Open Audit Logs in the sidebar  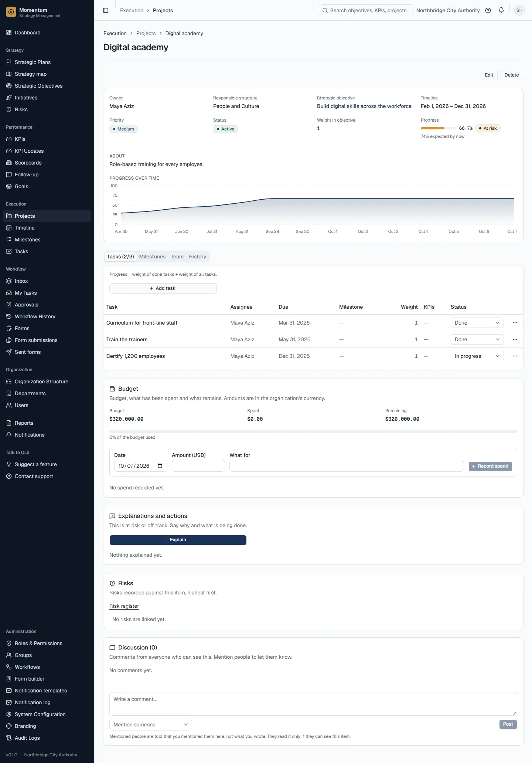click(x=47, y=738)
